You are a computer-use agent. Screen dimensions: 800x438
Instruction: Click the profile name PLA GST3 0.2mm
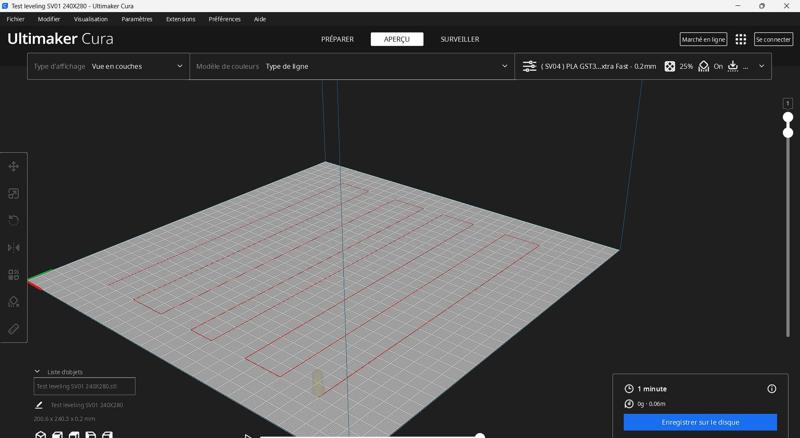coord(598,66)
